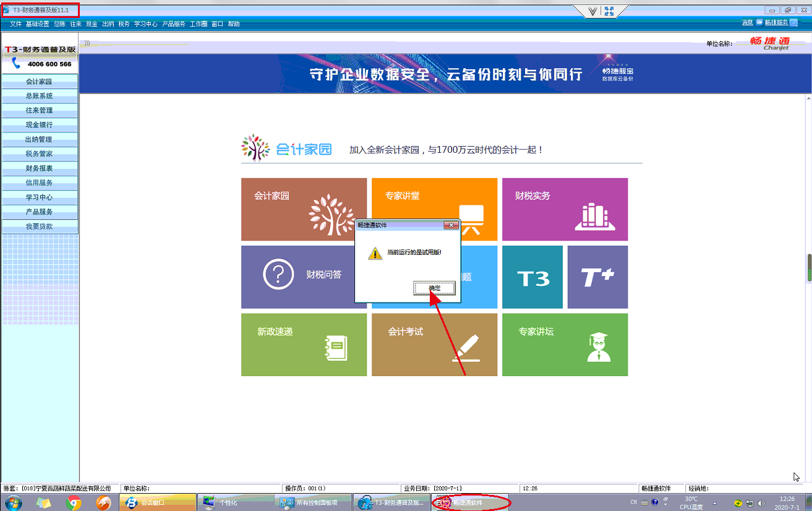Click the CH language indicator in tray
The height and width of the screenshot is (511, 812).
coord(634,502)
